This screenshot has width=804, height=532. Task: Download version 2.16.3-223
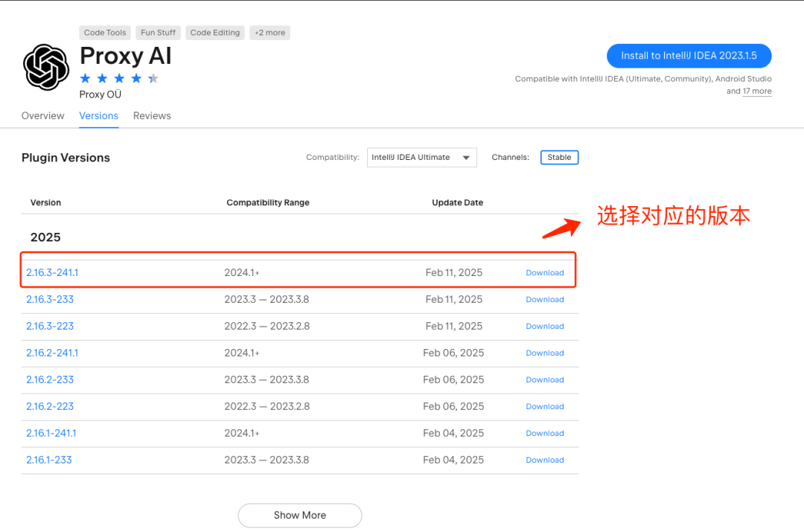pos(544,326)
